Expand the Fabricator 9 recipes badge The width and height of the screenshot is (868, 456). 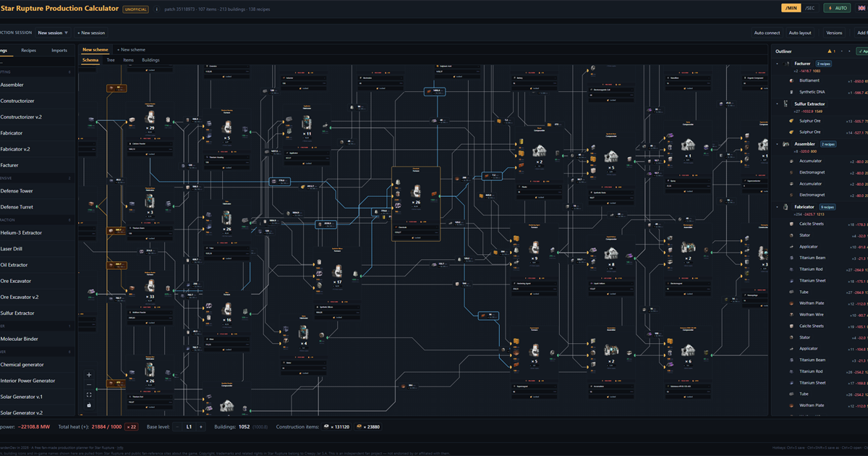(x=827, y=207)
